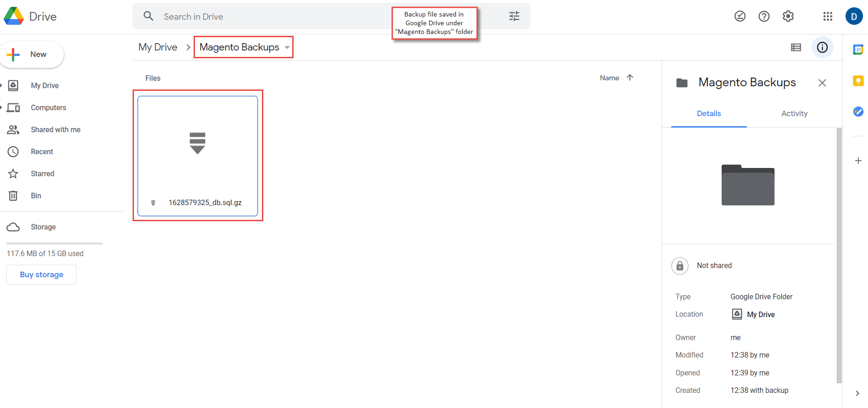Open the account avatar D
Viewport: 868px width, 408px height.
click(854, 17)
